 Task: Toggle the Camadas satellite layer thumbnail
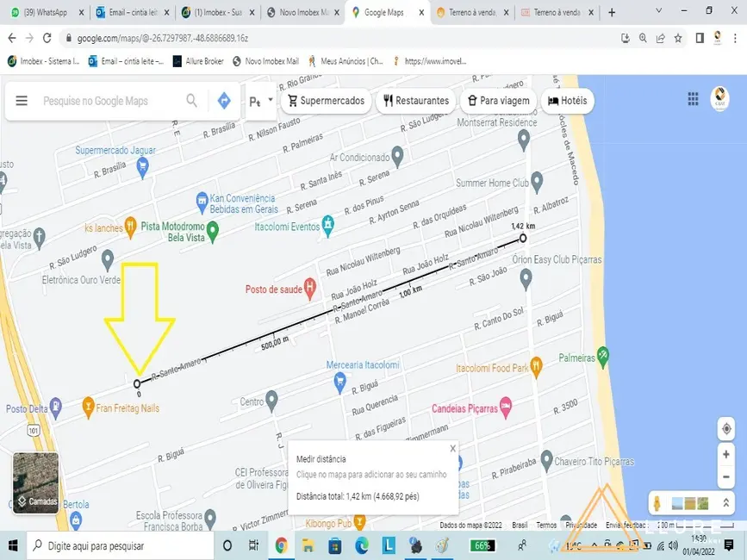click(x=36, y=482)
